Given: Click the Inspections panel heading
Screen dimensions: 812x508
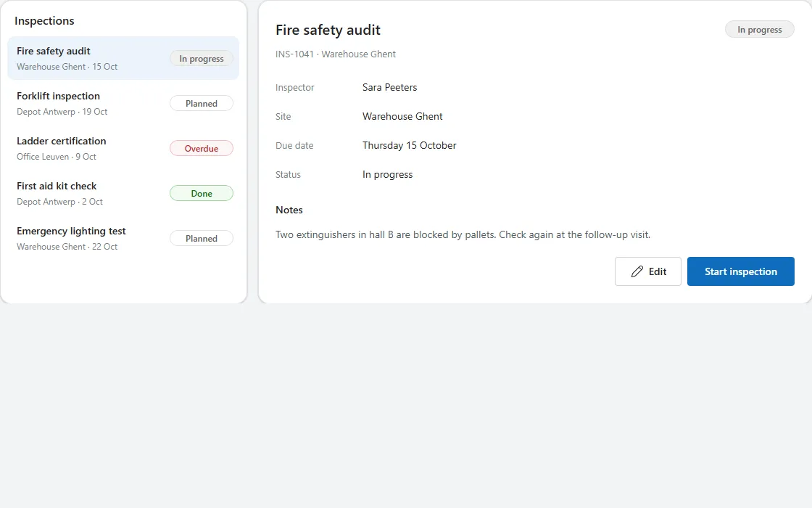Looking at the screenshot, I should [44, 21].
